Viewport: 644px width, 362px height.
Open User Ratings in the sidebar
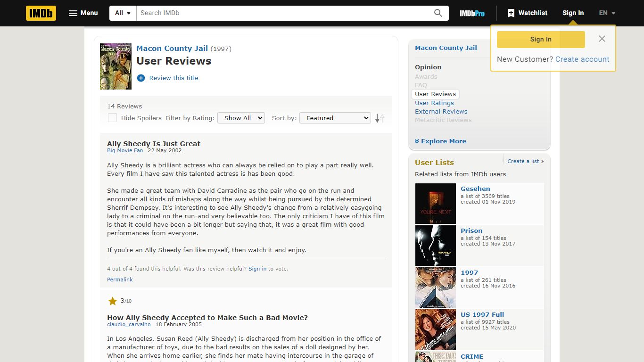[x=434, y=103]
